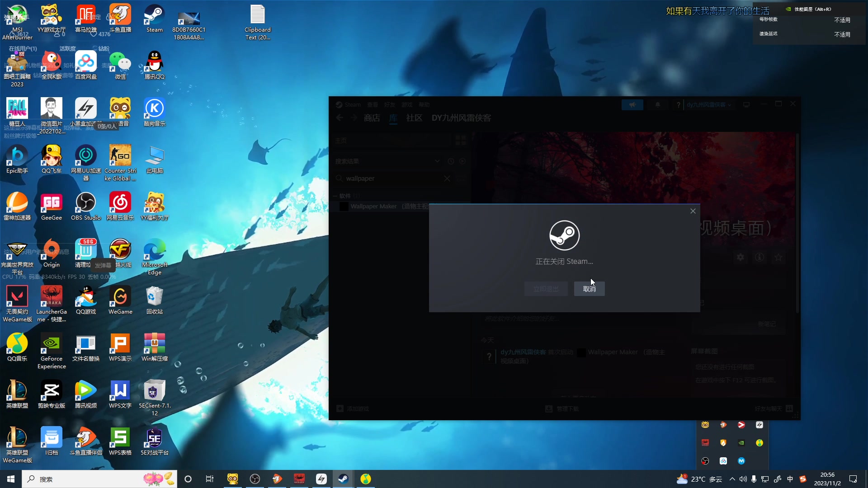Open the 帮助 menu in Steam
Screen dimensions: 868x488
[x=424, y=105]
